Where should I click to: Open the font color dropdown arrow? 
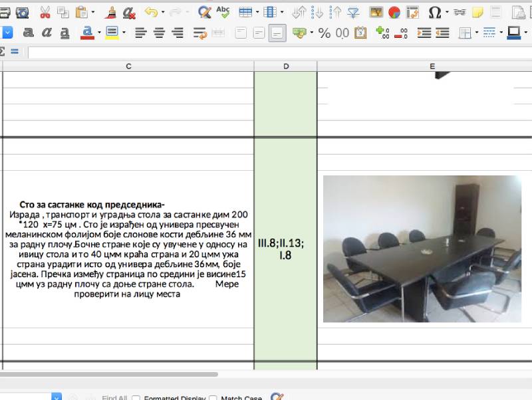[x=98, y=31]
